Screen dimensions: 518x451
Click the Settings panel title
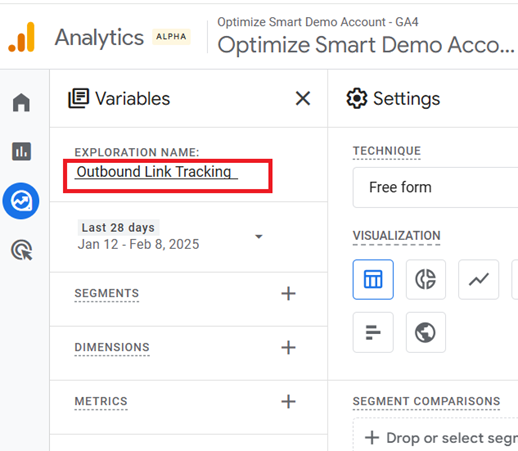[x=406, y=99]
